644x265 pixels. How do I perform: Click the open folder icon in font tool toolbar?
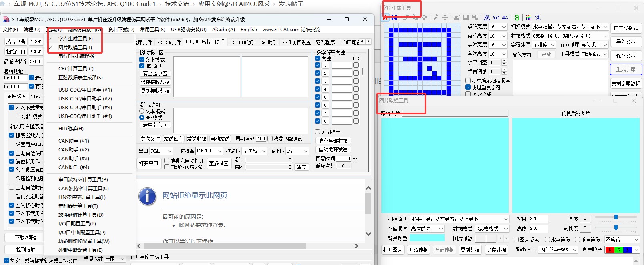457,18
